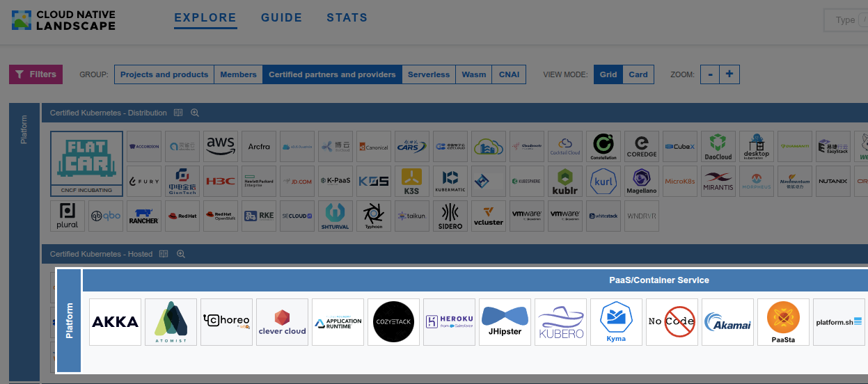Open the kurl logo card
The image size is (868, 384).
click(x=603, y=181)
